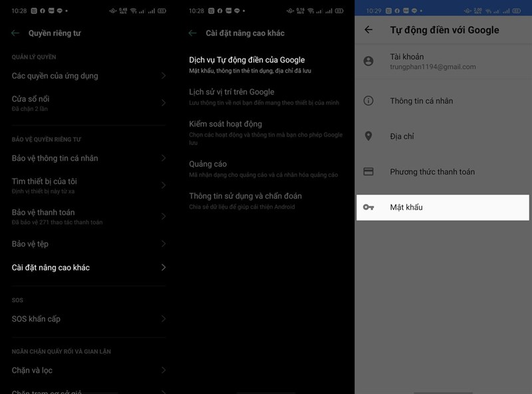Tap the QUẢN LÝ QUYỀN section header
Viewport: 532px width, 394px height.
click(34, 57)
